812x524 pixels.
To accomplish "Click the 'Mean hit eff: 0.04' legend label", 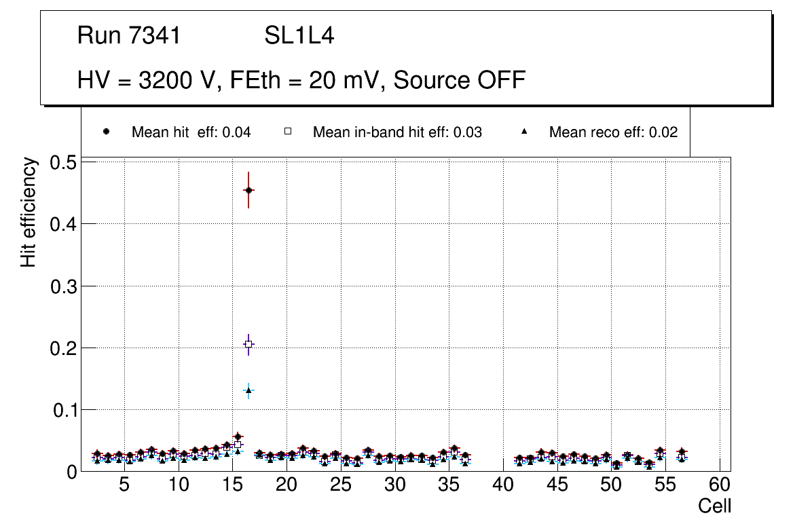I will [191, 132].
